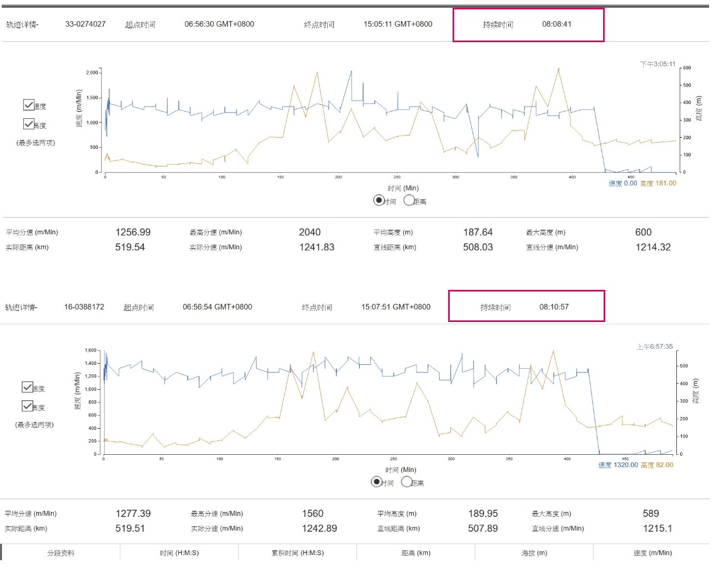Select the 距离 radio under the first chart
This screenshot has width=713, height=588.
point(409,200)
